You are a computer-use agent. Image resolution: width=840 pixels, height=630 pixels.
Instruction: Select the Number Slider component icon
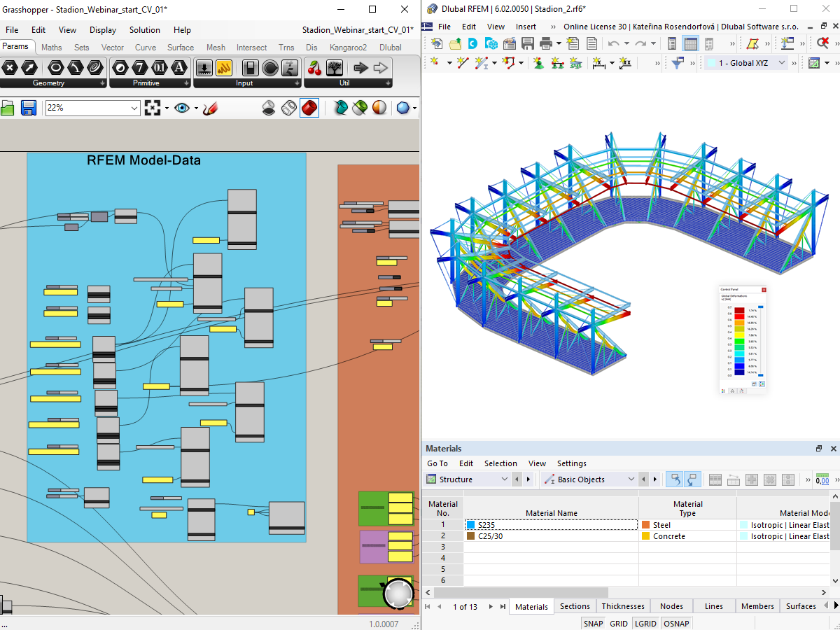[204, 68]
